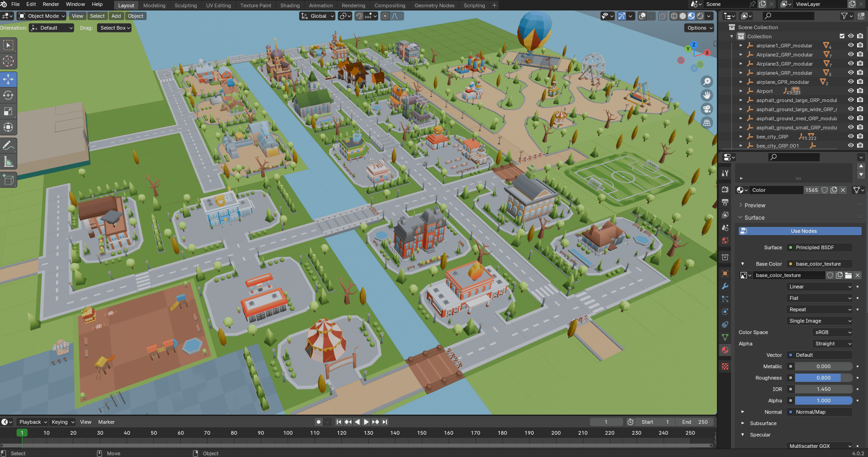The height and width of the screenshot is (457, 868).
Task: Switch to orthographic/perspective grid view icon
Action: (x=707, y=123)
